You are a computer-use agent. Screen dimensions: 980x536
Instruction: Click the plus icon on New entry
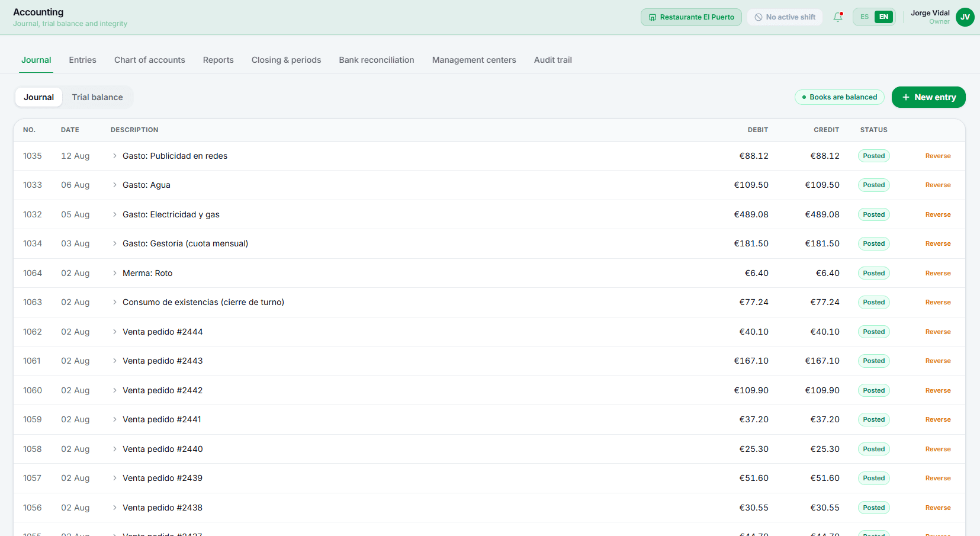tap(906, 97)
